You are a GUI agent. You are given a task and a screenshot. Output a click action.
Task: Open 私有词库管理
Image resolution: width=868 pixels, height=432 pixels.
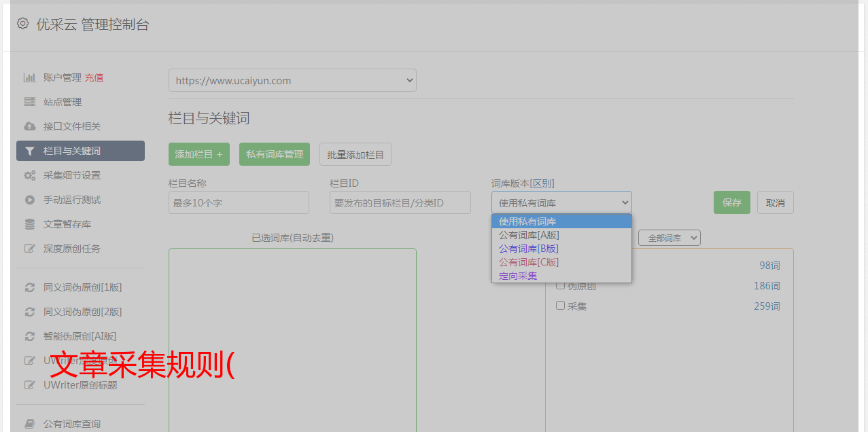[275, 154]
